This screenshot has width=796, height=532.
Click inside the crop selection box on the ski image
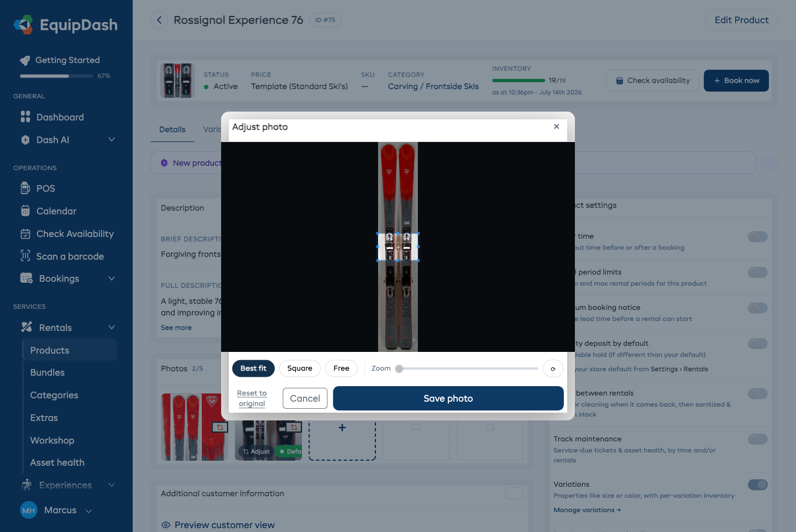click(x=398, y=247)
